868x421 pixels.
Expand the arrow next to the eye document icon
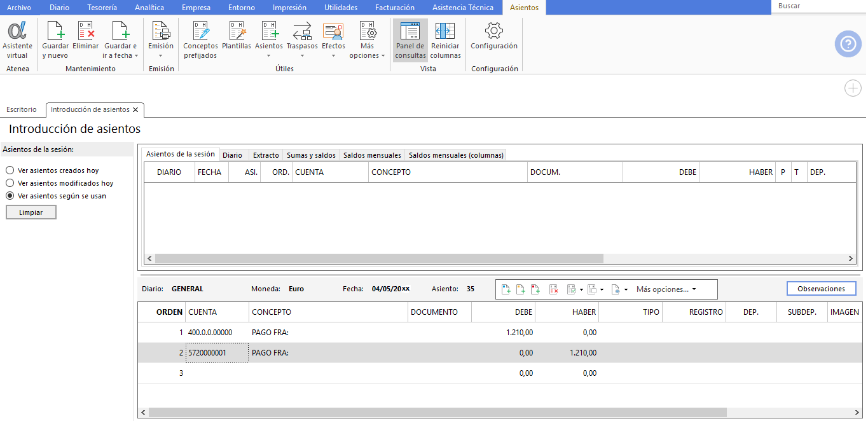626,289
